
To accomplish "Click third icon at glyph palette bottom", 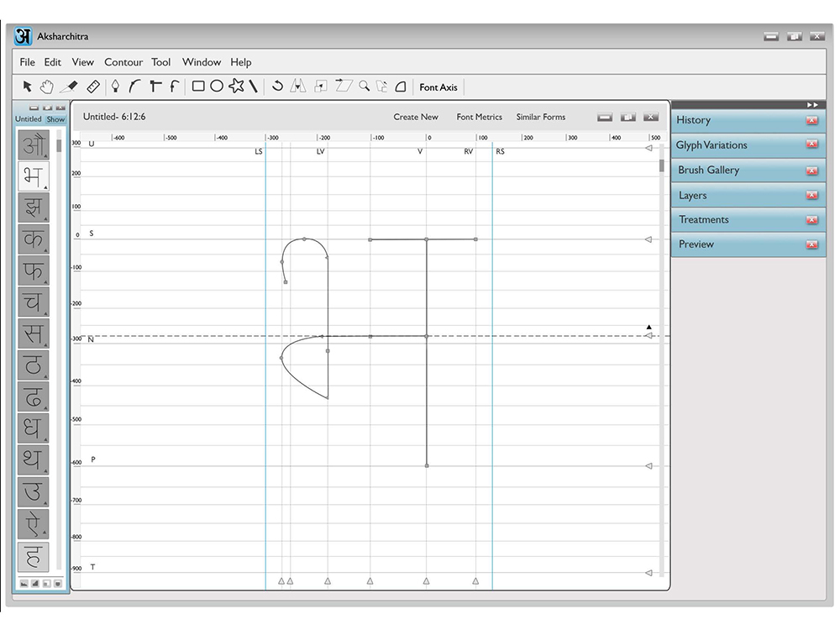I will [46, 584].
